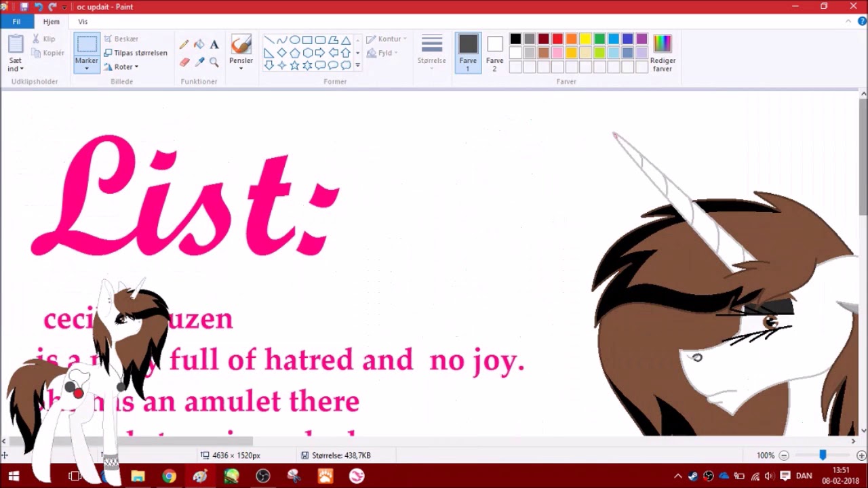
Task: Open the Paint taskbar button
Action: (x=200, y=476)
